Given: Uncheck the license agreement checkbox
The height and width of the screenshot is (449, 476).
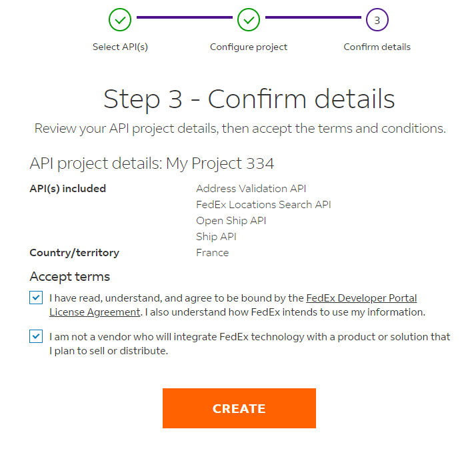Looking at the screenshot, I should 36,298.
